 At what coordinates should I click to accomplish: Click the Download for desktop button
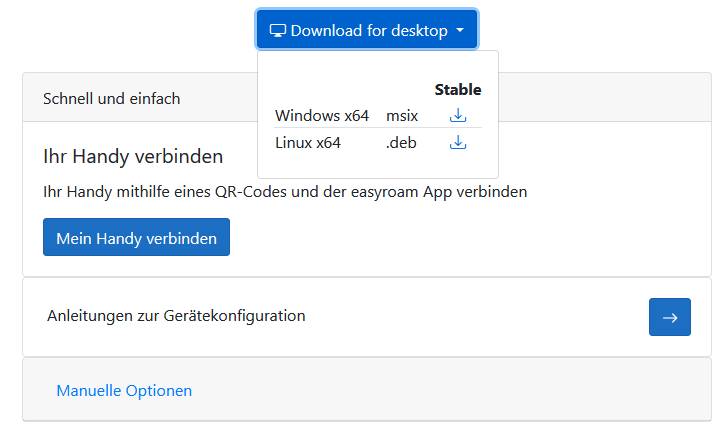tap(367, 29)
